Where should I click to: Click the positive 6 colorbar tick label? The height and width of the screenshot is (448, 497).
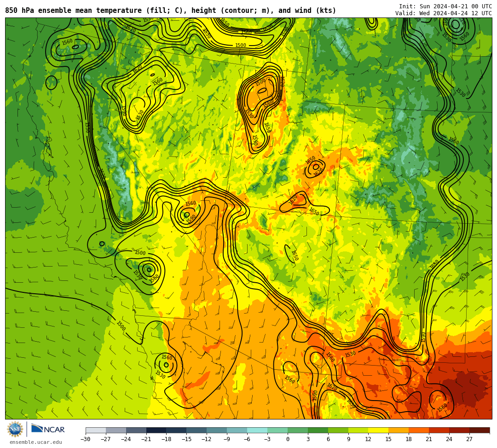coord(328,439)
